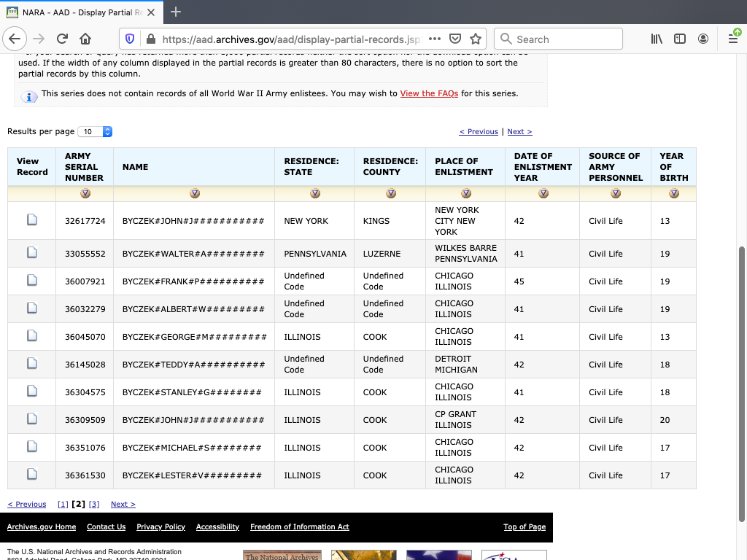Reload the current page
Screen dimensions: 747x560
tap(62, 39)
